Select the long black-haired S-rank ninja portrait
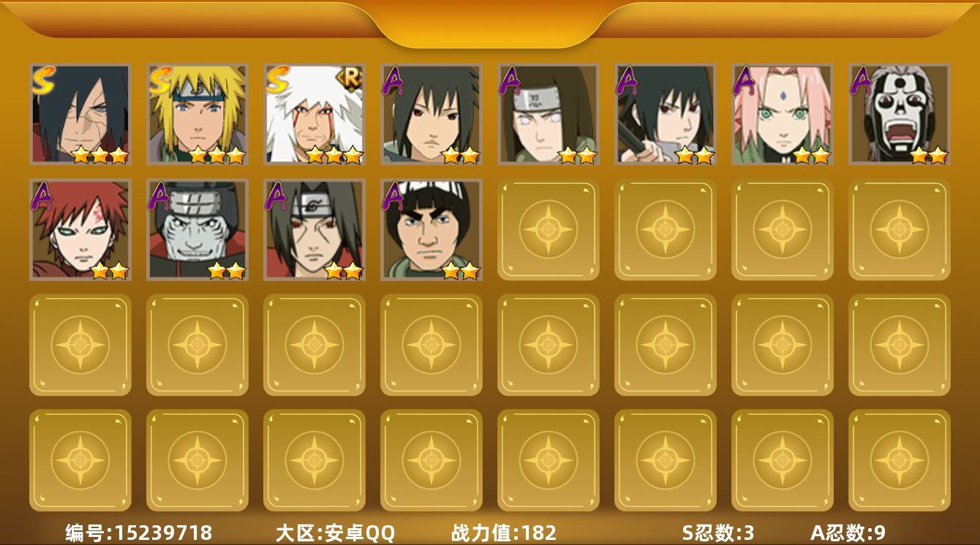 (x=80, y=113)
